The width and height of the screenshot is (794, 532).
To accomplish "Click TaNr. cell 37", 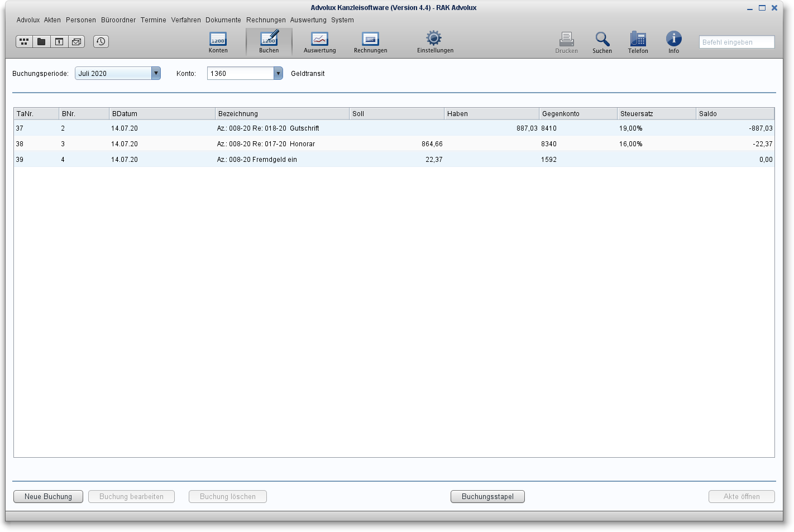I will point(20,128).
